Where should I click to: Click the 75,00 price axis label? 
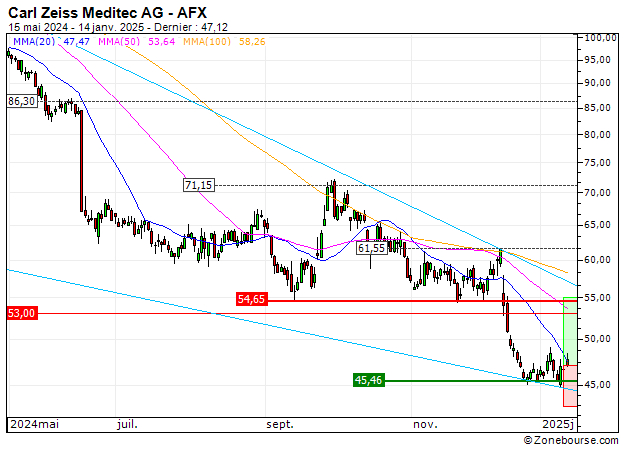(x=598, y=163)
